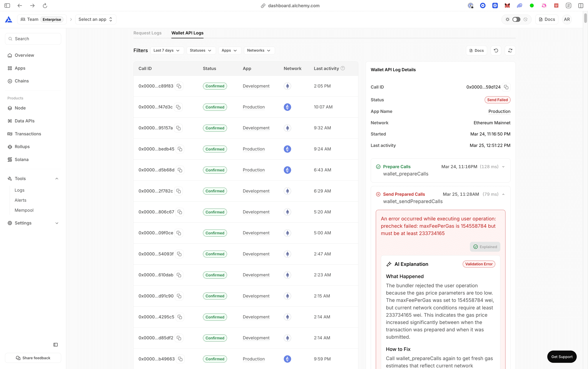Switch to the Request Logs tab
The height and width of the screenshot is (369, 588).
[147, 33]
